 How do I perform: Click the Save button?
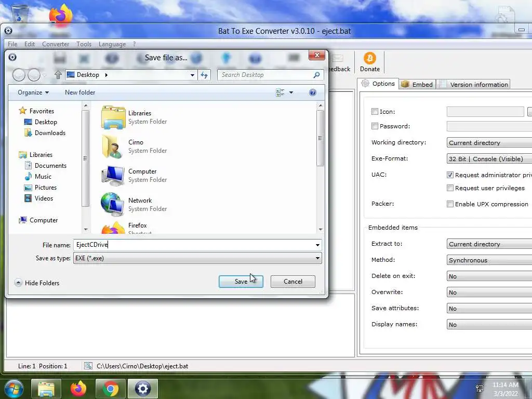click(x=241, y=281)
